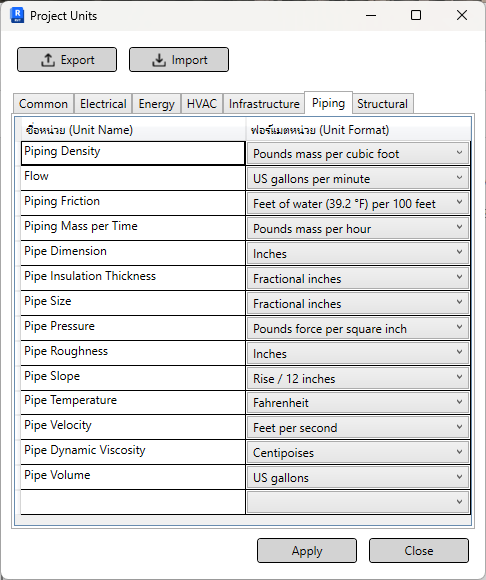
Task: Select the Pipe Size name cell
Action: (133, 303)
